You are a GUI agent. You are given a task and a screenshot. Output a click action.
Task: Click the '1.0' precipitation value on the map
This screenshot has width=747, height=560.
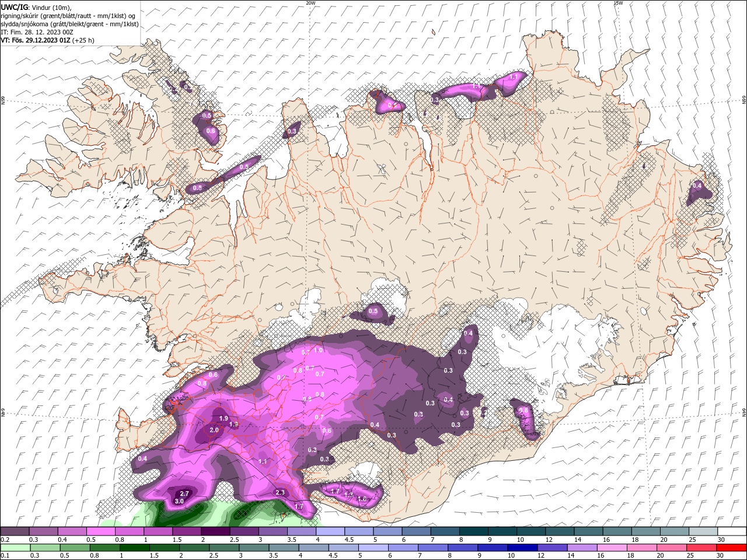(x=318, y=351)
